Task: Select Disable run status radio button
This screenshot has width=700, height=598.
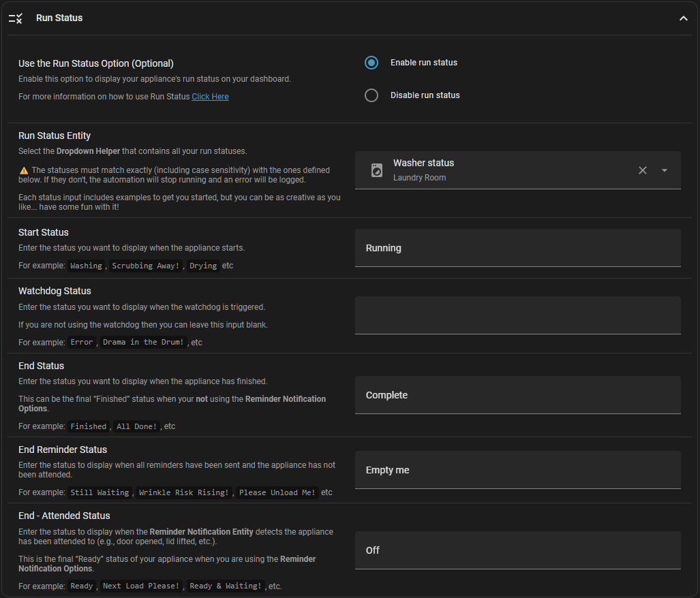Action: tap(371, 95)
